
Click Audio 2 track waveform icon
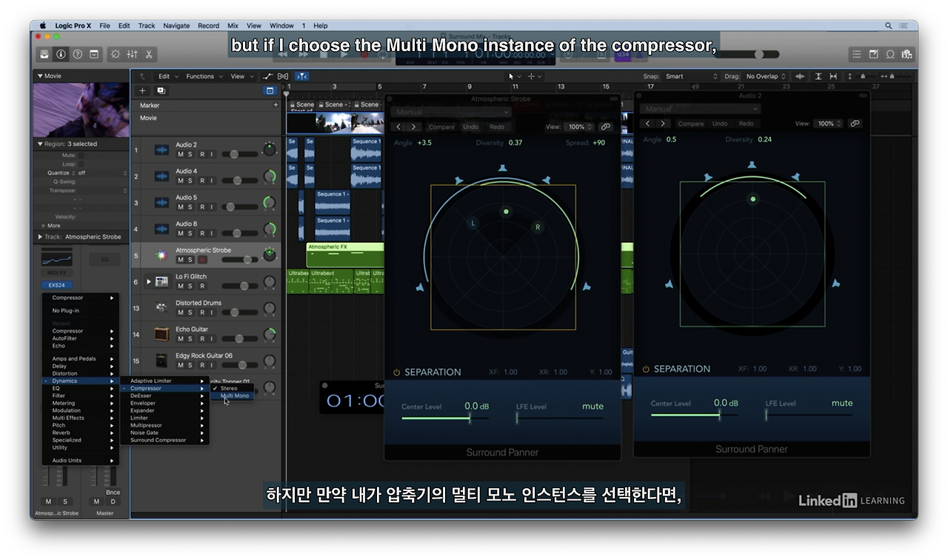[x=161, y=150]
